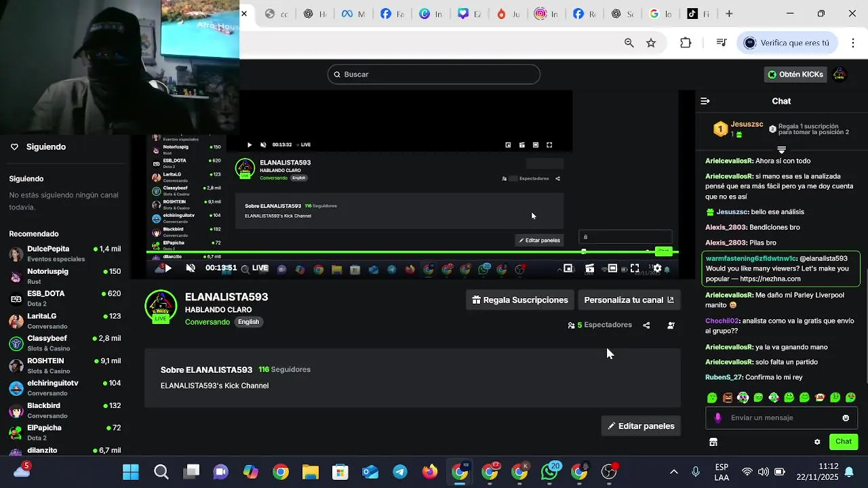This screenshot has width=868, height=488.
Task: Click Regala Suscripciones button
Action: [520, 300]
